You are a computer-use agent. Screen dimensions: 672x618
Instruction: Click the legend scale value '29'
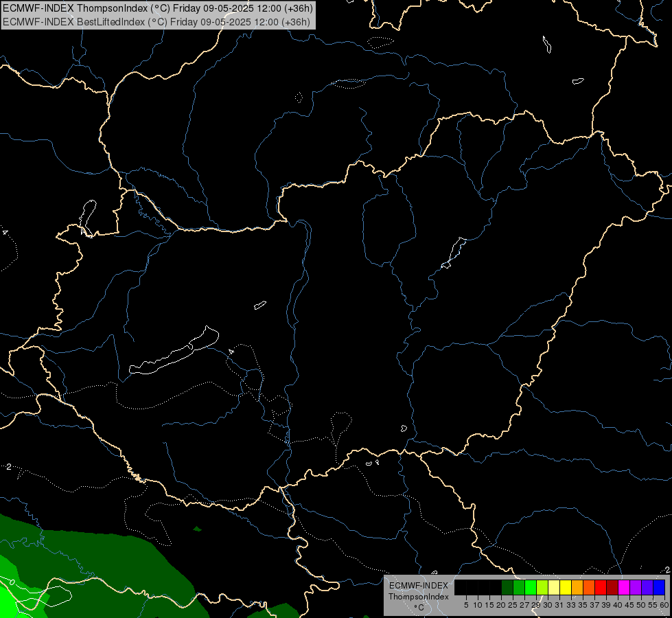536,605
